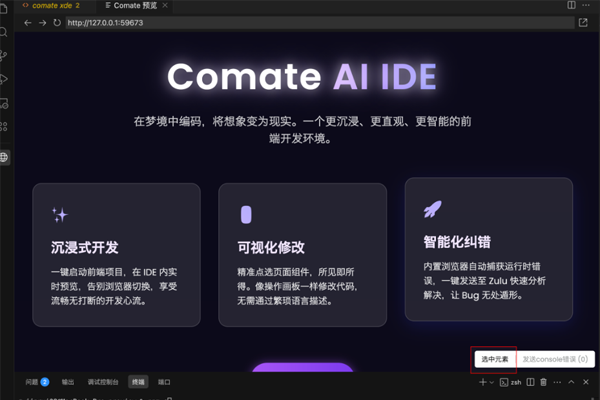The height and width of the screenshot is (400, 600).
Task: Open the 端口 panel tab
Action: [x=164, y=382]
